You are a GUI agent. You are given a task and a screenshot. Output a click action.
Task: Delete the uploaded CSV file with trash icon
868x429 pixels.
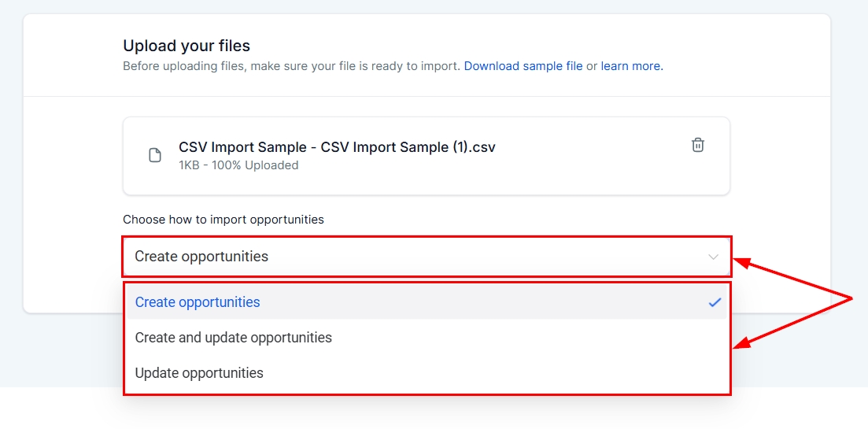point(697,145)
